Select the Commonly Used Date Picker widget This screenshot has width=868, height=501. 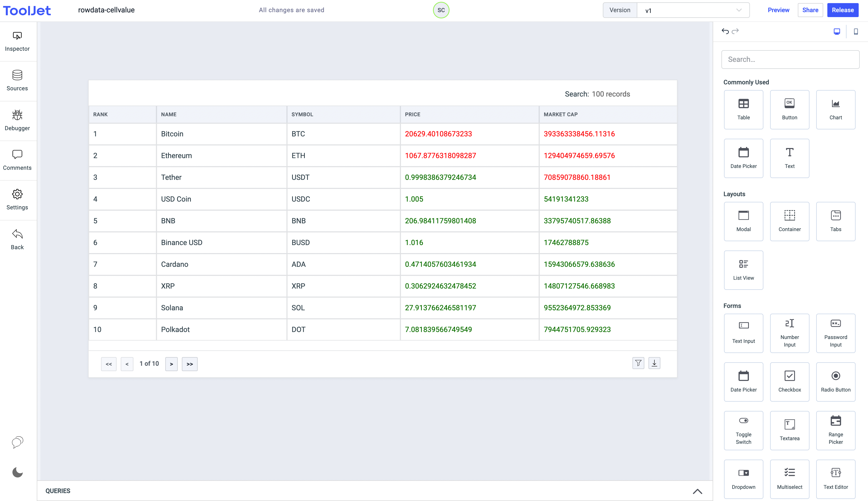[x=743, y=158]
